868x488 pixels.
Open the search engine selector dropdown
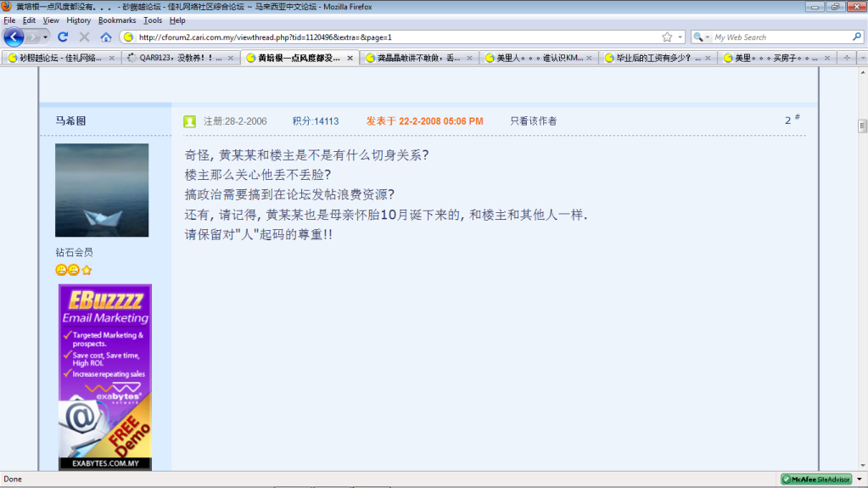[x=703, y=37]
